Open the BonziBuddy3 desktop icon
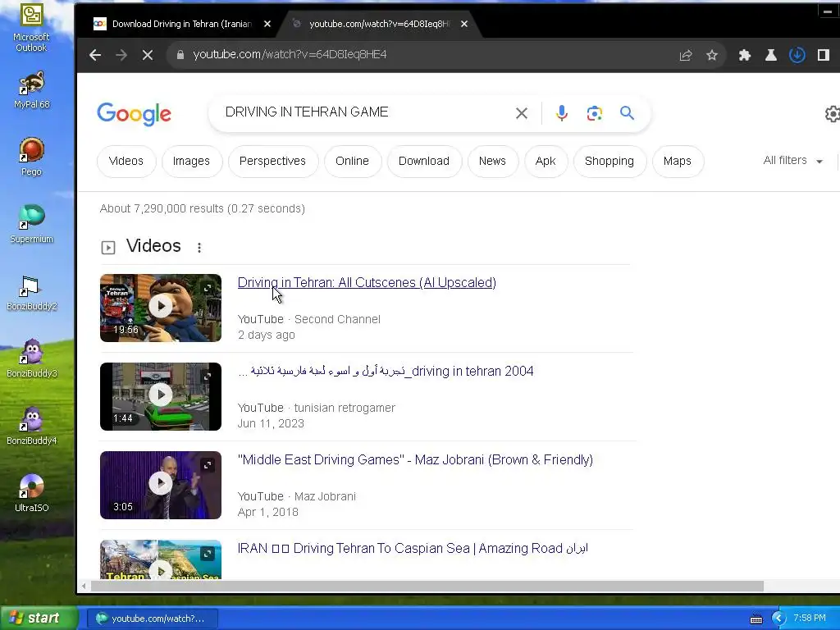 31,359
